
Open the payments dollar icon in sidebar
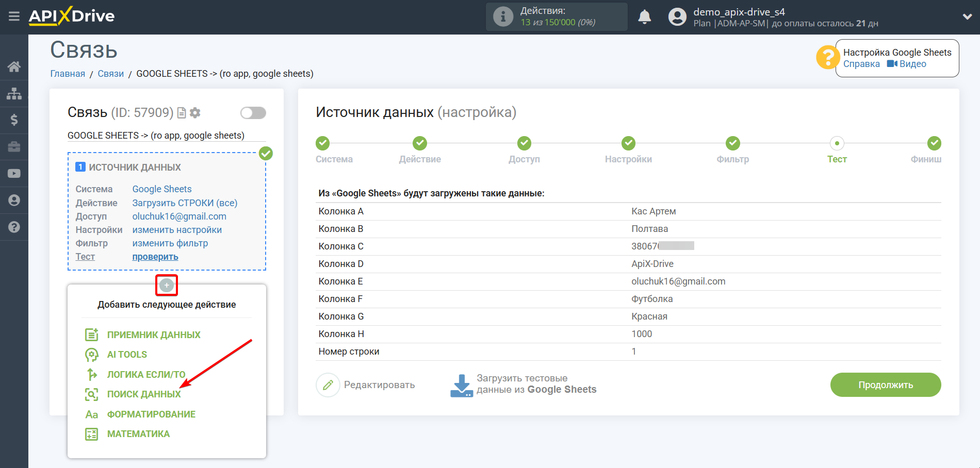pos(14,120)
